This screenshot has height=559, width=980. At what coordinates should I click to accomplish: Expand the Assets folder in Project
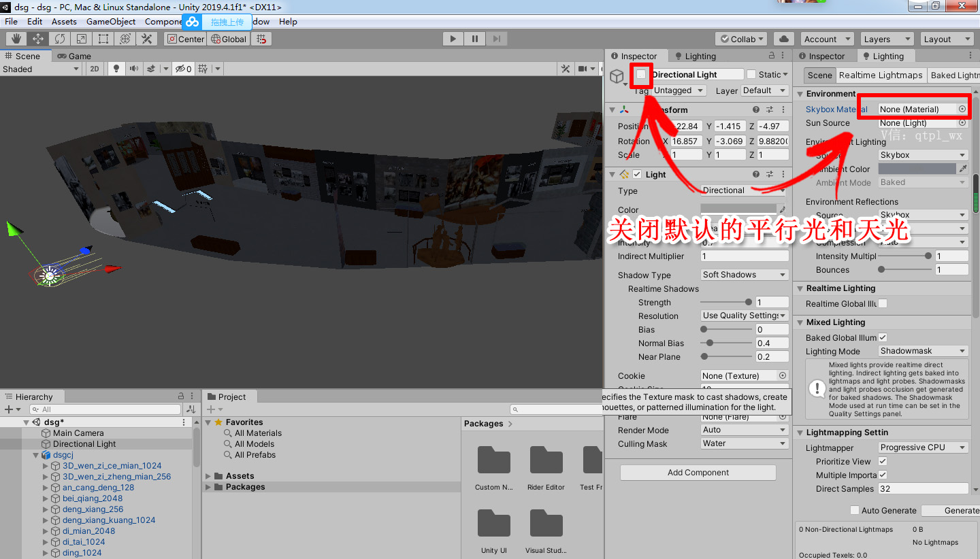(x=209, y=476)
